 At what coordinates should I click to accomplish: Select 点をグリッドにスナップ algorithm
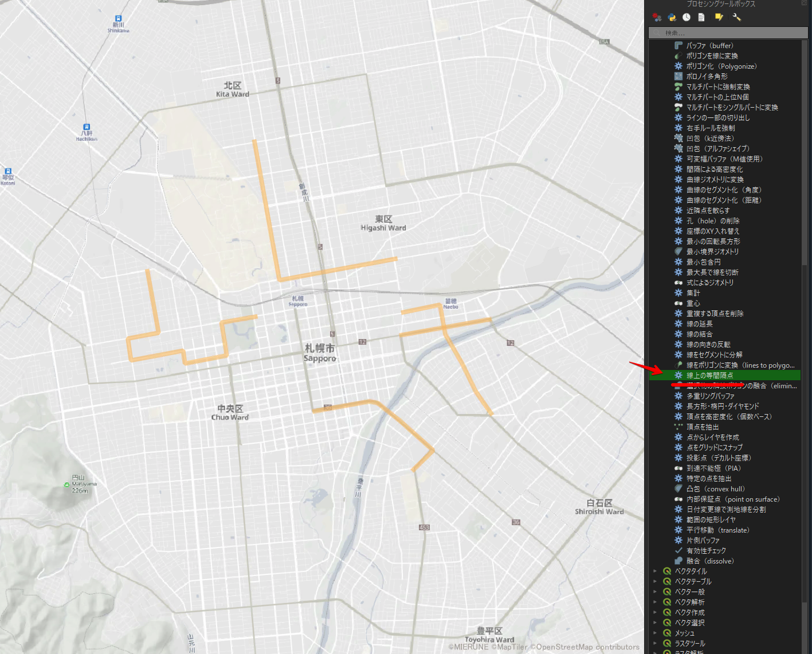pos(715,447)
